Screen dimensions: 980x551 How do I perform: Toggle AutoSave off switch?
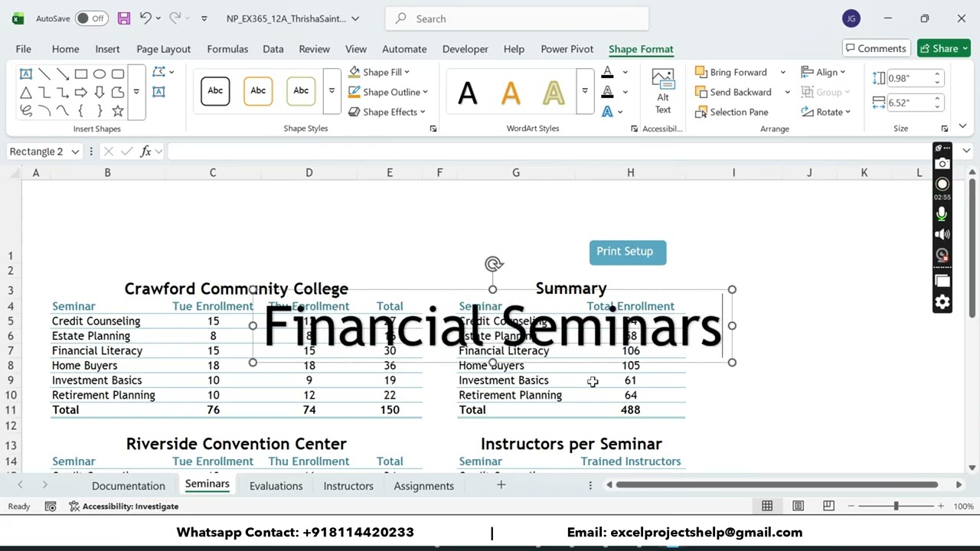91,18
